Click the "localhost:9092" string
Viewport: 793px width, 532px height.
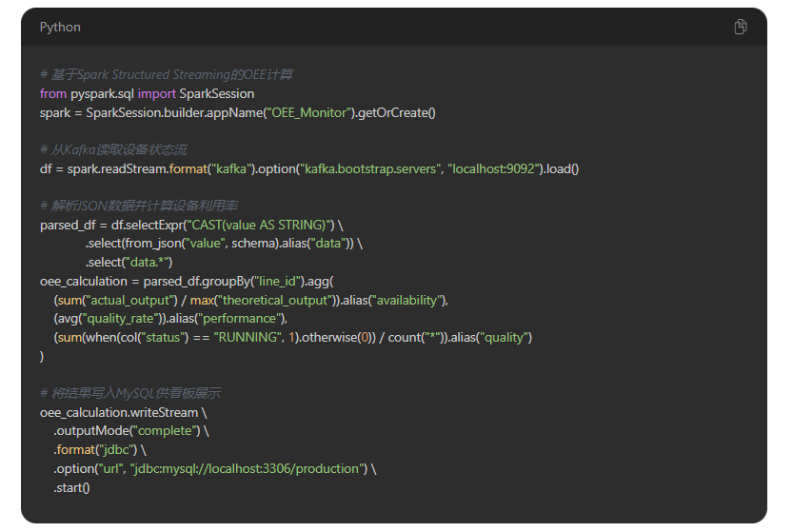493,168
